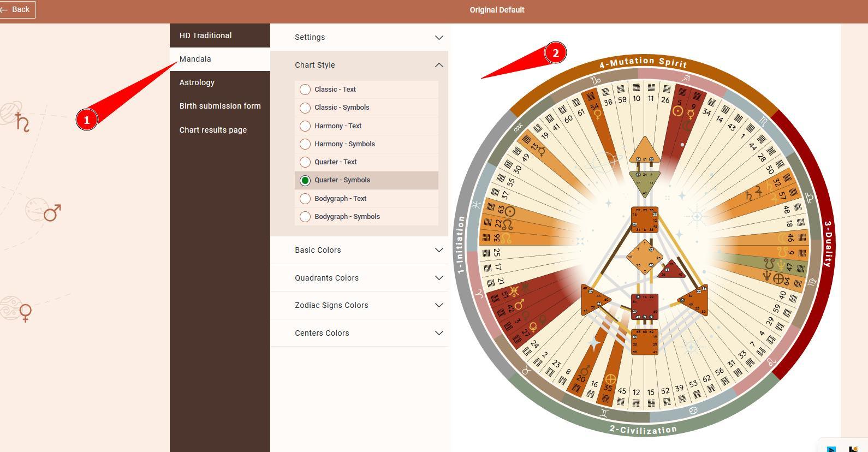Click the Pisces zodiac symbol on the mandala
This screenshot has width=868, height=452.
pyautogui.click(x=477, y=205)
